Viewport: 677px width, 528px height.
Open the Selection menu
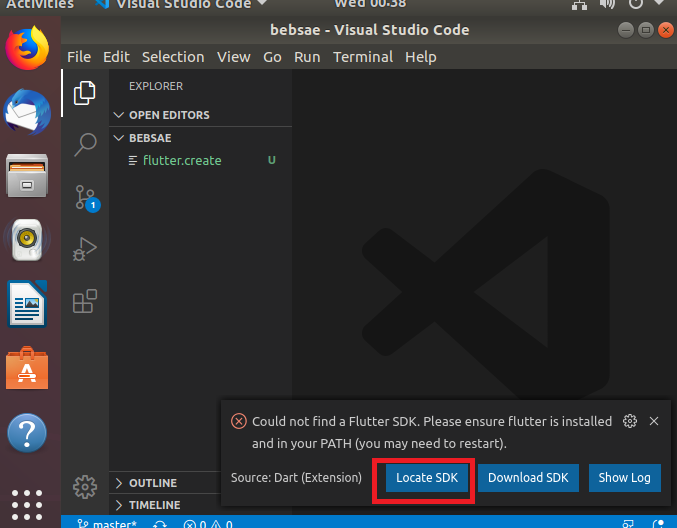click(x=173, y=57)
